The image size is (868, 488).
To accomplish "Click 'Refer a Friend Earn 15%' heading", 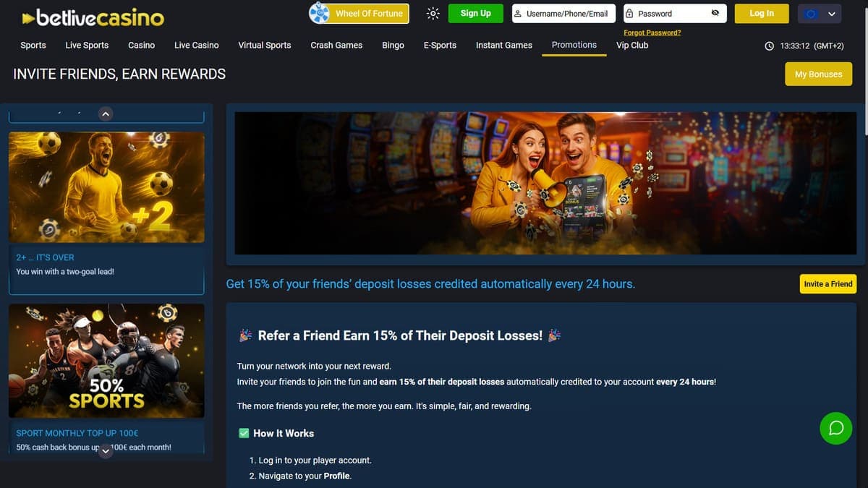I will pos(400,335).
